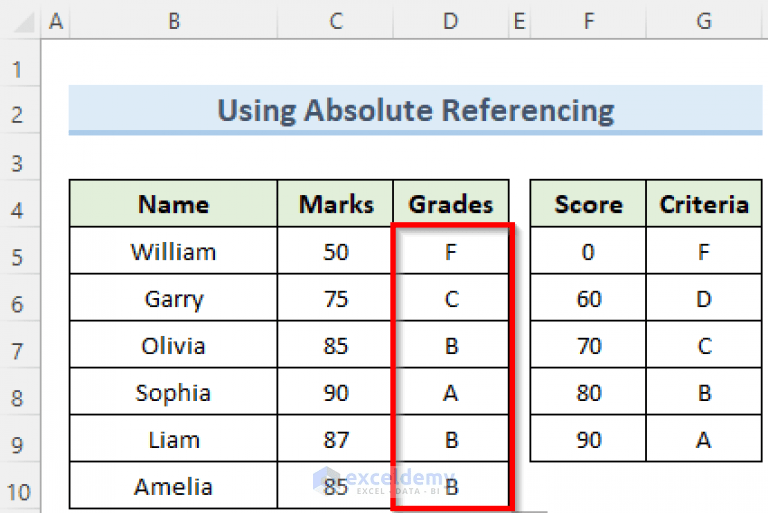Viewport: 768px width, 513px height.
Task: Click the 'Name' header cell
Action: [173, 203]
